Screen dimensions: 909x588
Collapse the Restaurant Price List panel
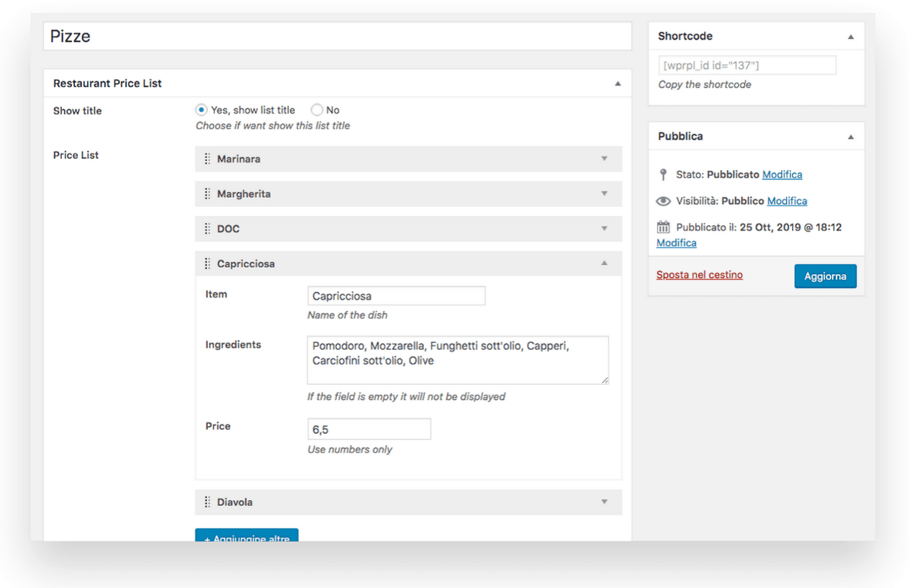click(618, 83)
